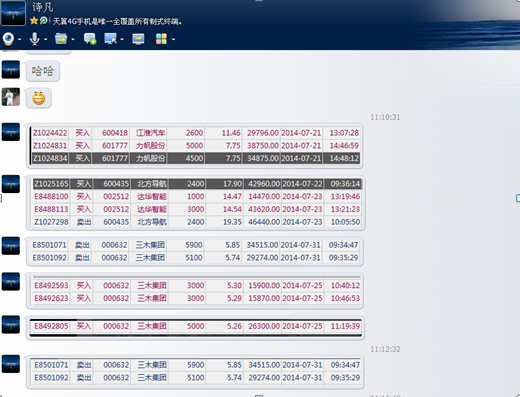Click the QQ Zone star icon

pos(34,21)
